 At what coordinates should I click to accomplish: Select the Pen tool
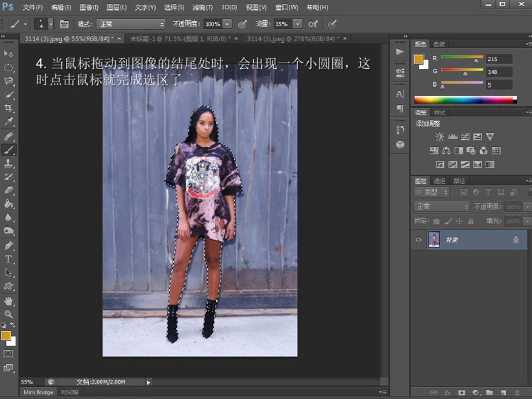coord(9,246)
